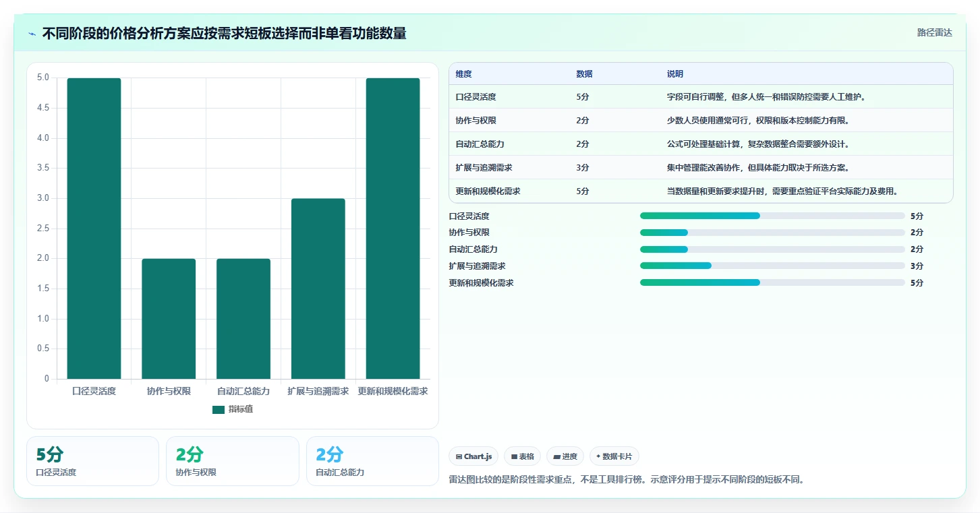Click the 口径灵活度 x-axis label
Screen dimensions: 980x513
pos(94,391)
